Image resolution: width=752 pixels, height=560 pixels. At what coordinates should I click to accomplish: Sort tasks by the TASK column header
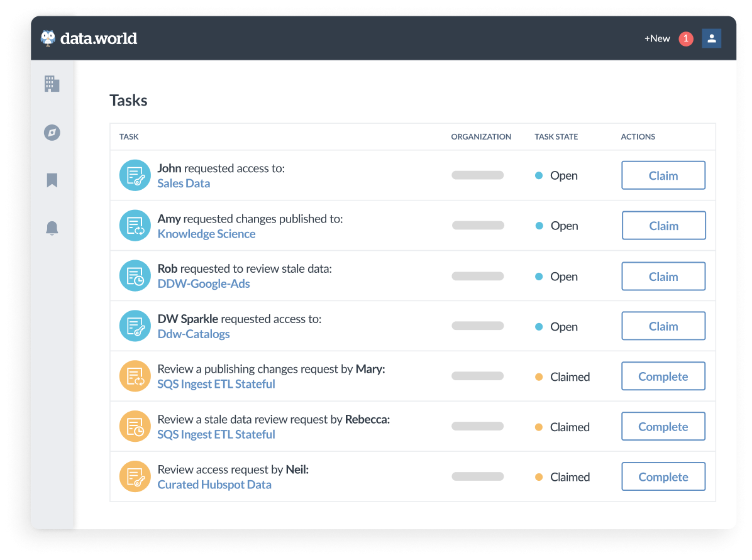[129, 136]
